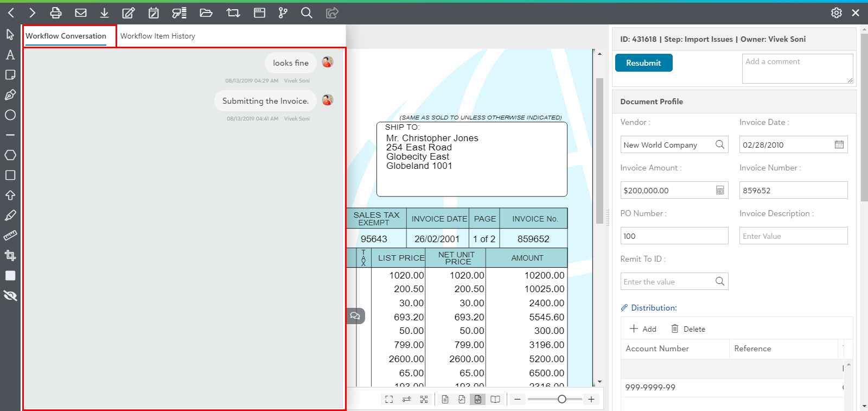The image size is (868, 411).
Task: Select the Workflow Conversation tab
Action: (x=66, y=36)
